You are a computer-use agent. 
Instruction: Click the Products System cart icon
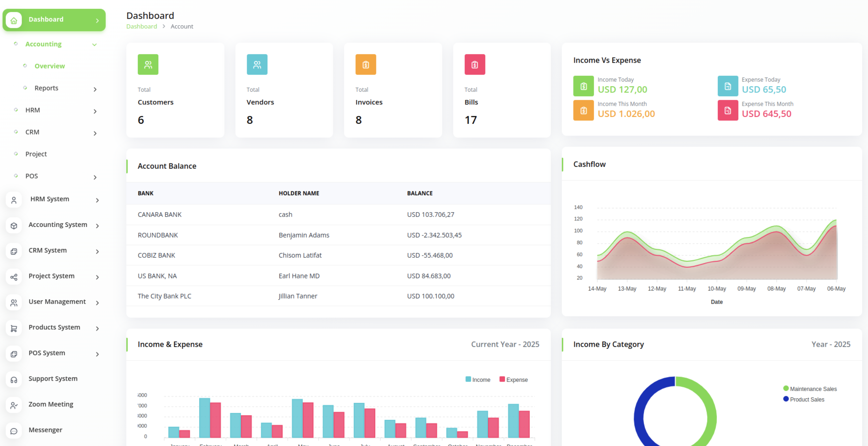click(14, 329)
